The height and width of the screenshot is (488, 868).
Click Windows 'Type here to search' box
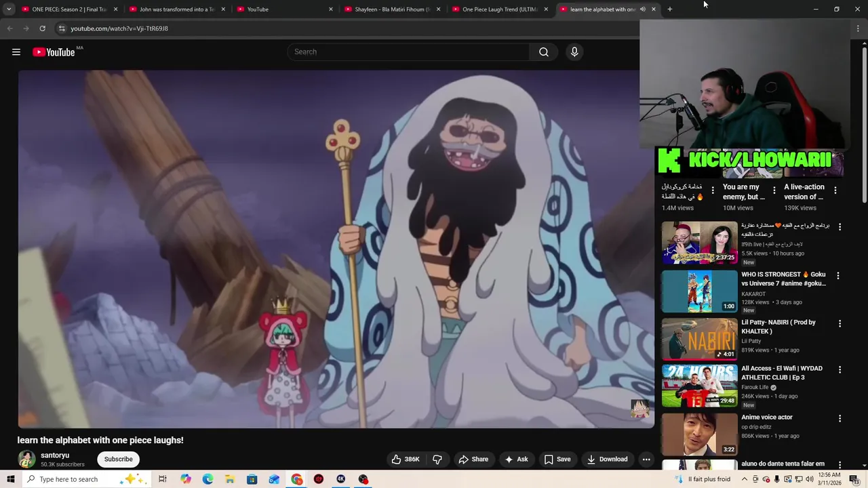[x=86, y=479]
